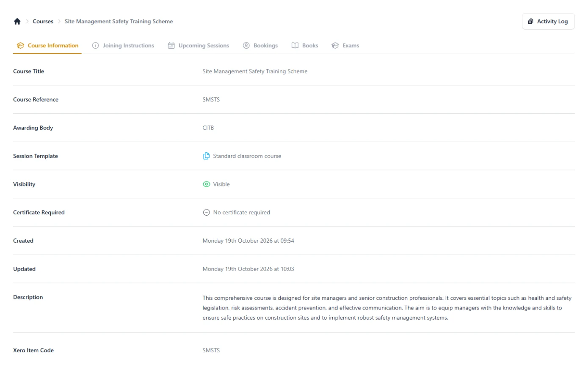Click the Site Management Safety Training Scheme breadcrumb

119,22
